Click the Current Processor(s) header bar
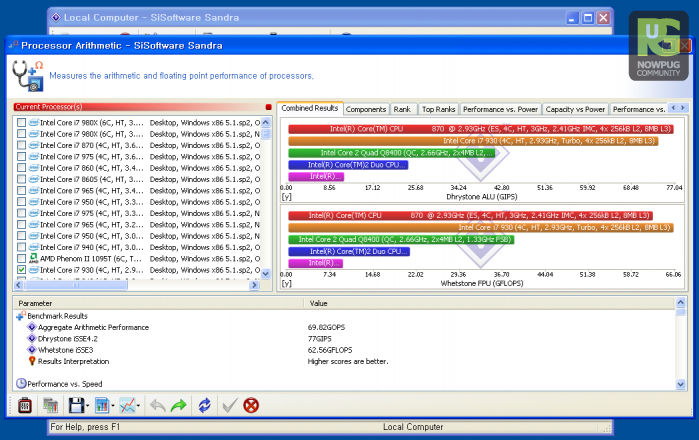Screen dimensions: 699x440 pyautogui.click(x=139, y=107)
